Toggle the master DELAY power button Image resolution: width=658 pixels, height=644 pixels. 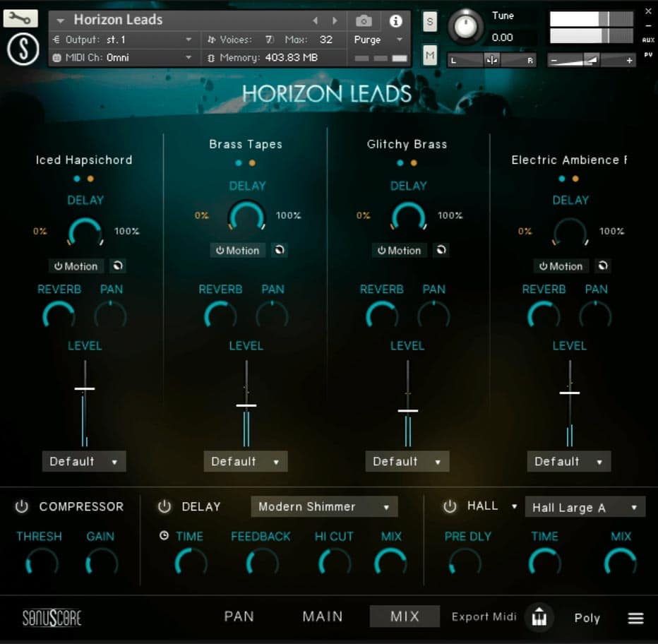(164, 506)
